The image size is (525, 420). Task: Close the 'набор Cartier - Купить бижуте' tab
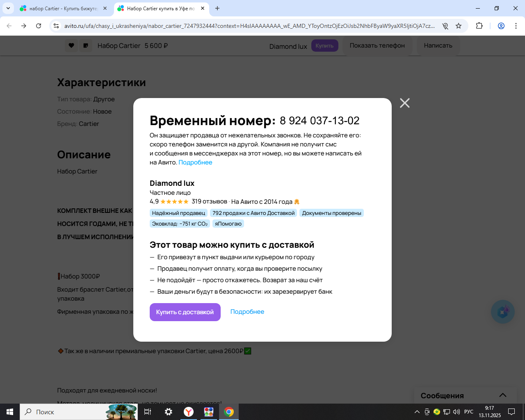pyautogui.click(x=105, y=8)
